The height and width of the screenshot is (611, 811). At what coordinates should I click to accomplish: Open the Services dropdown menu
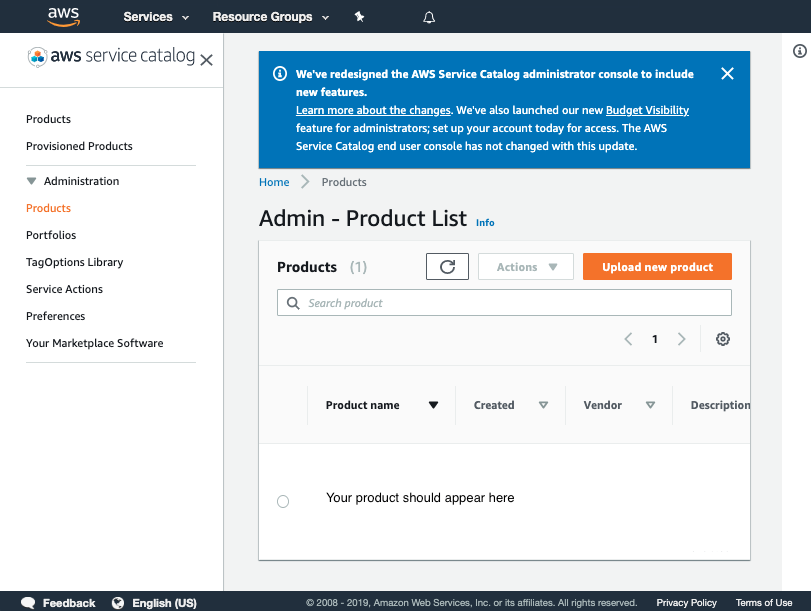(x=156, y=17)
